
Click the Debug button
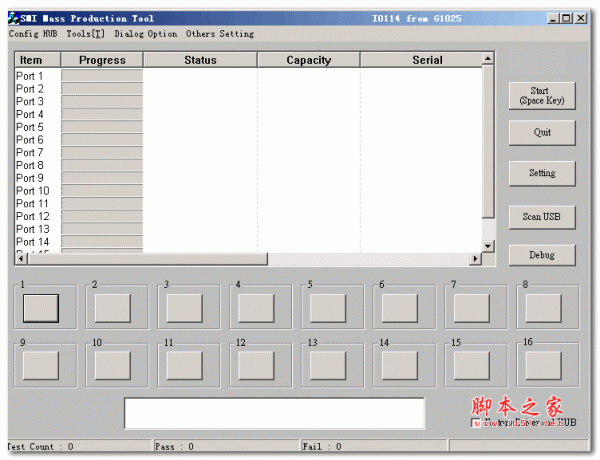[542, 255]
